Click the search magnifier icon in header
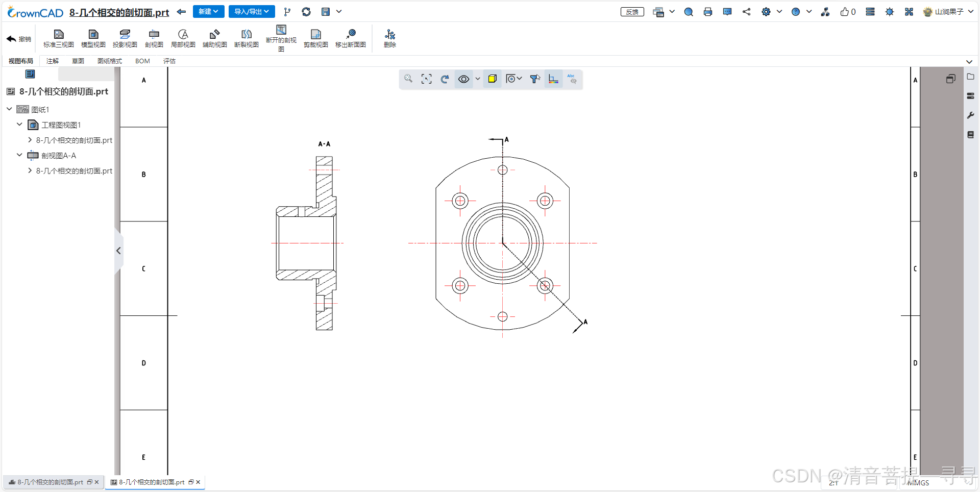 click(689, 12)
